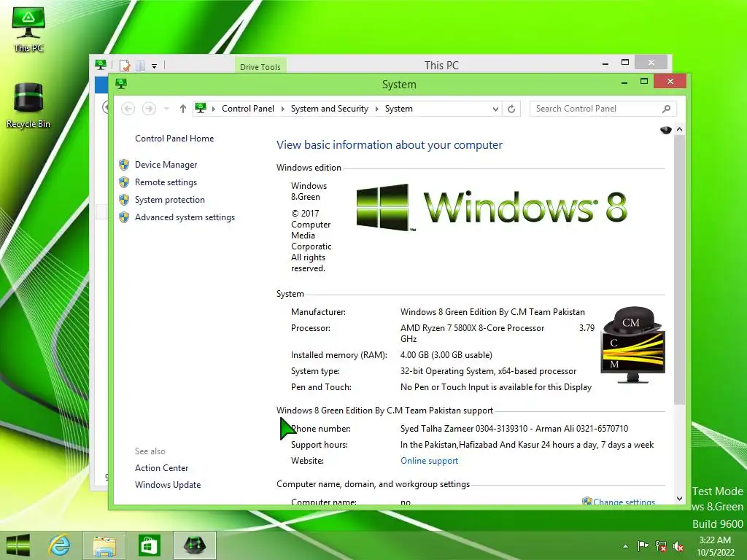
Task: Show hidden tray icons arrow
Action: 625,546
